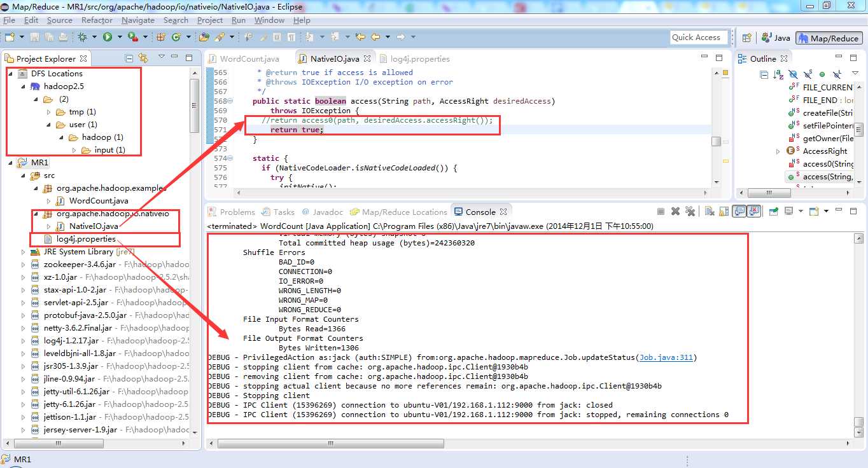Click the Project Explorer horizontal scrollbar
The height and width of the screenshot is (468, 868).
[x=95, y=443]
